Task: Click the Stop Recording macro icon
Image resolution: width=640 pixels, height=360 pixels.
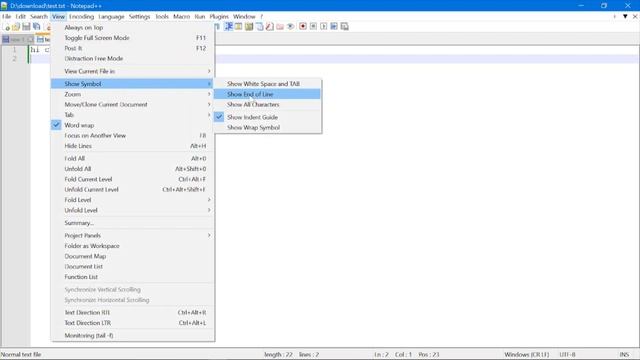Action: point(313,27)
